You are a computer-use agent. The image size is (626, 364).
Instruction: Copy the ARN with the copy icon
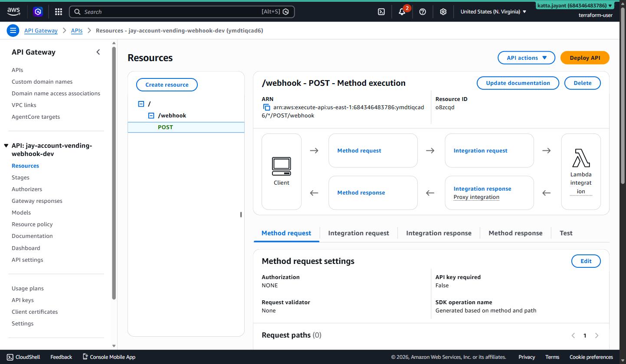(x=266, y=107)
